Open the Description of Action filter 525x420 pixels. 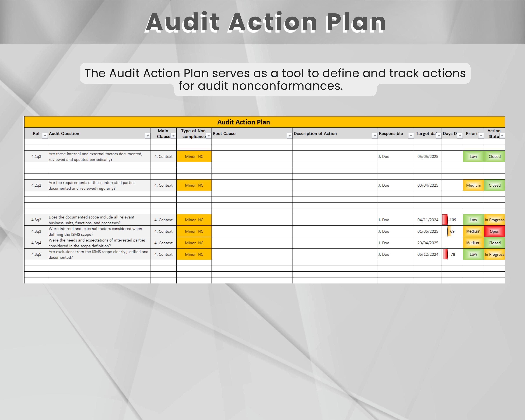pos(374,136)
